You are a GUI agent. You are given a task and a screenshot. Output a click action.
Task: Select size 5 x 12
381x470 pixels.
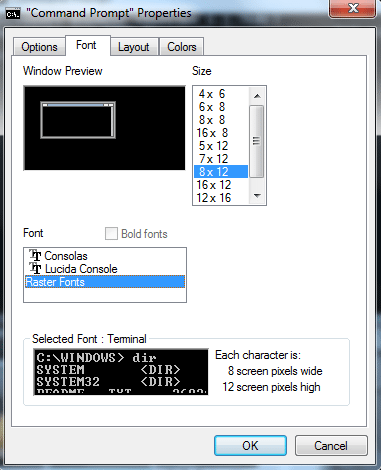[221, 146]
